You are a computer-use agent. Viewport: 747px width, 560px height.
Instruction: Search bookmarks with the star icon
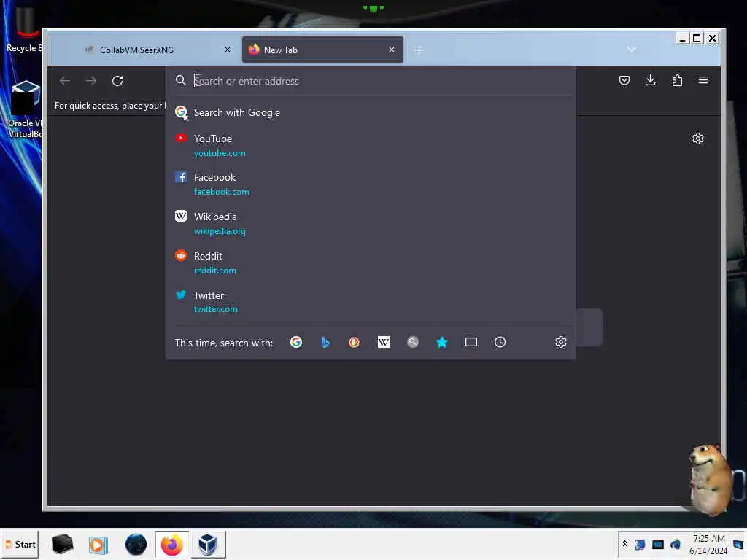[442, 343]
